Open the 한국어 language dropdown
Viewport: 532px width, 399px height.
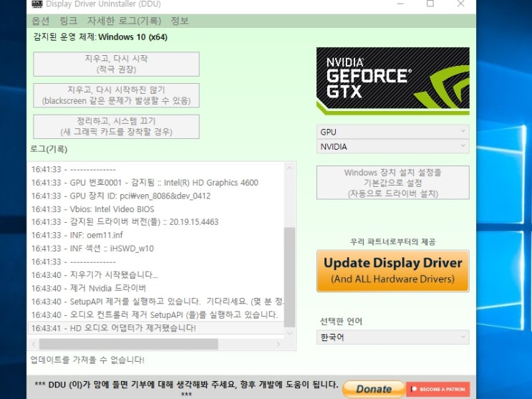point(393,337)
